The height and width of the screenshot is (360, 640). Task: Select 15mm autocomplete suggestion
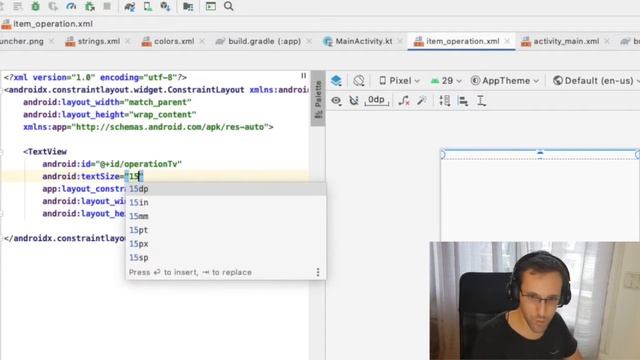tap(226, 216)
